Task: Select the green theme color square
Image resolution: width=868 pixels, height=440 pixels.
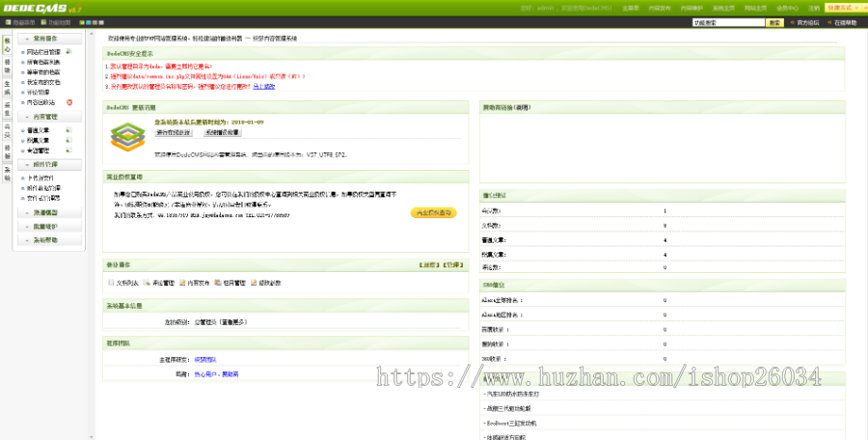Action: tap(82, 23)
